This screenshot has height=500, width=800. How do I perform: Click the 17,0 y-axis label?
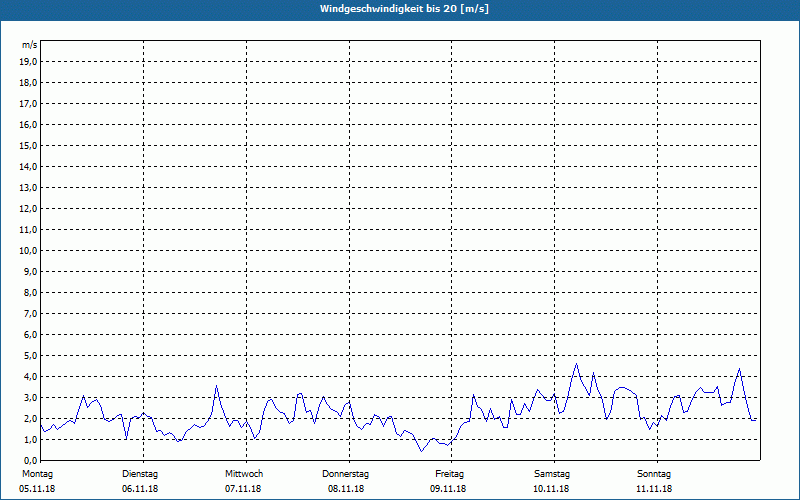(28, 104)
